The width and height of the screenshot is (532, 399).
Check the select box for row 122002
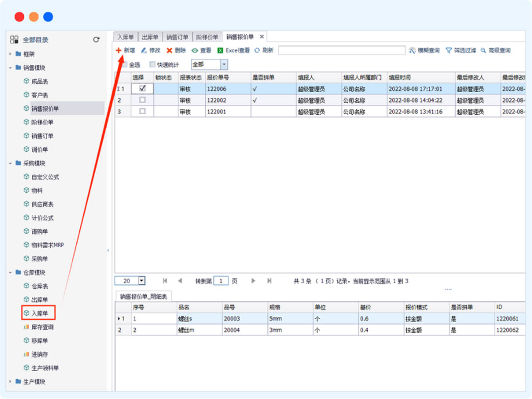point(142,100)
